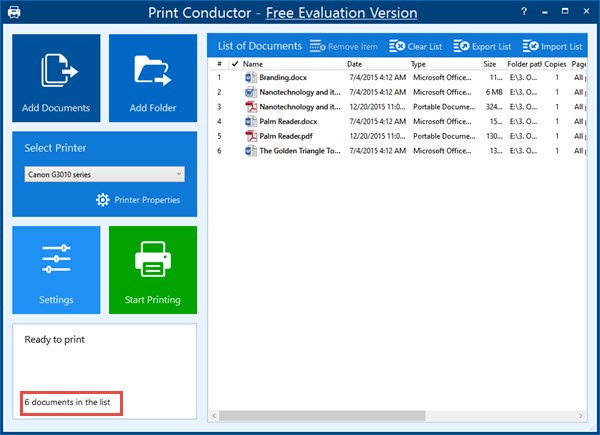Click Portable Docume... type for Palm Reader.pdf
The height and width of the screenshot is (435, 600).
444,136
